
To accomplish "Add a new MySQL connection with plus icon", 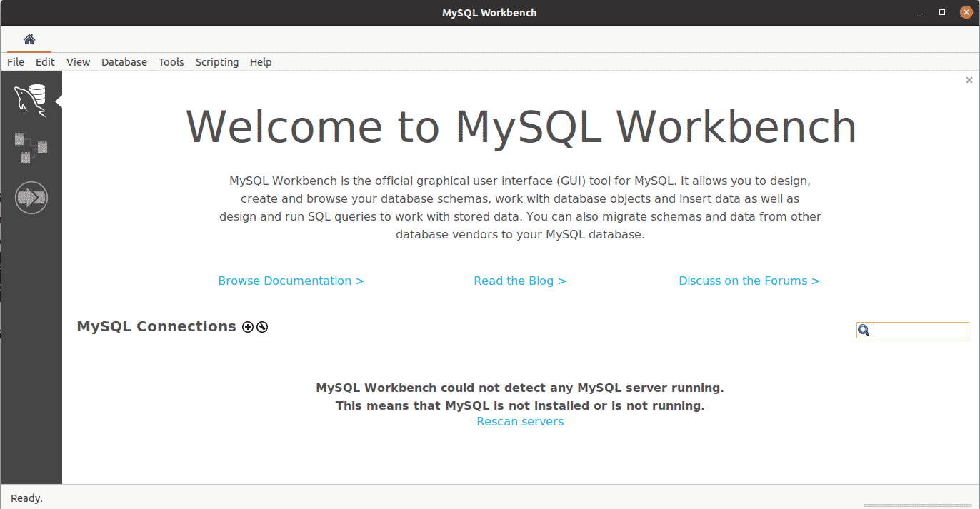I will 248,327.
